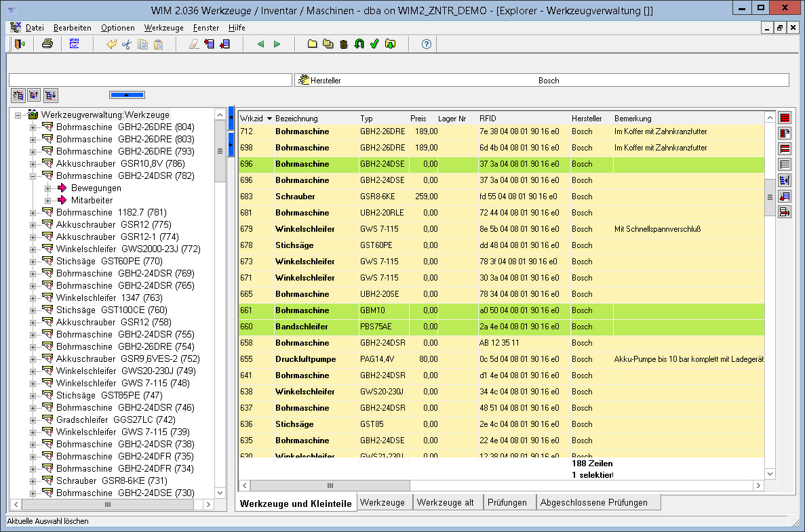Screen dimensions: 805x532
Task: Switch to the Werkzeuge alt tab
Action: click(x=445, y=503)
